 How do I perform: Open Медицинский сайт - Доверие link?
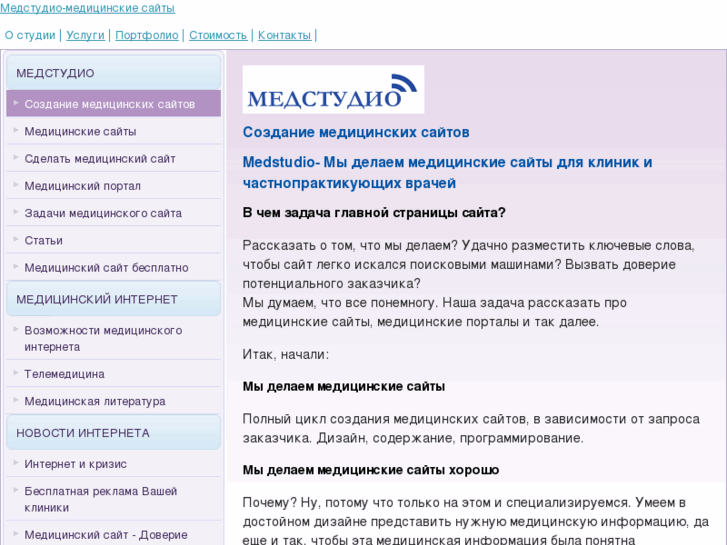click(114, 534)
